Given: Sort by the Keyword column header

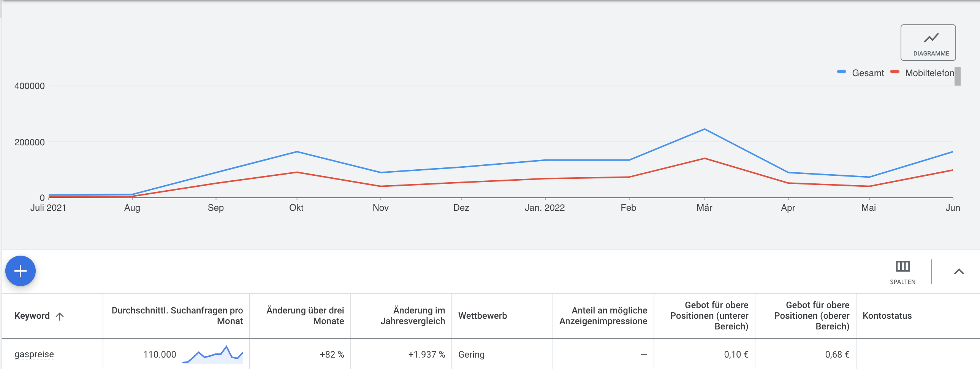Looking at the screenshot, I should coord(32,316).
